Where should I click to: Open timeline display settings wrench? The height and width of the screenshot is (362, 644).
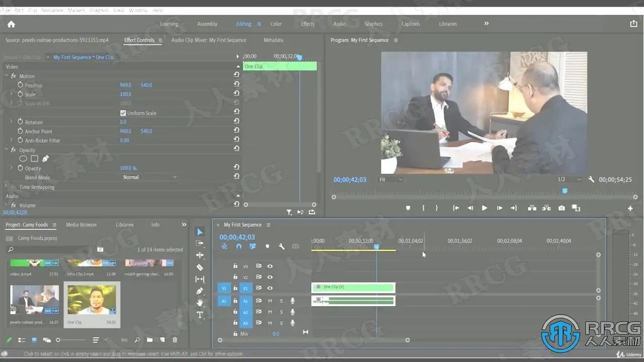tap(282, 246)
